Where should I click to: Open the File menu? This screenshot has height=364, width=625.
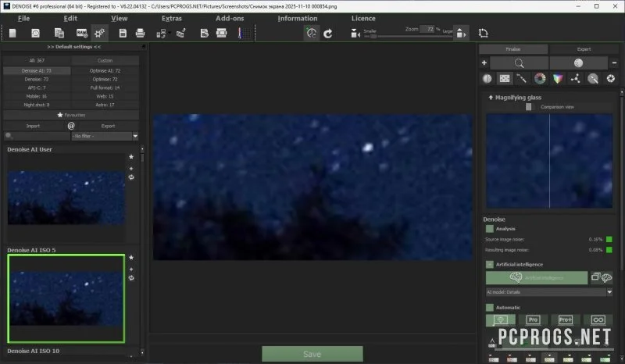[x=23, y=18]
